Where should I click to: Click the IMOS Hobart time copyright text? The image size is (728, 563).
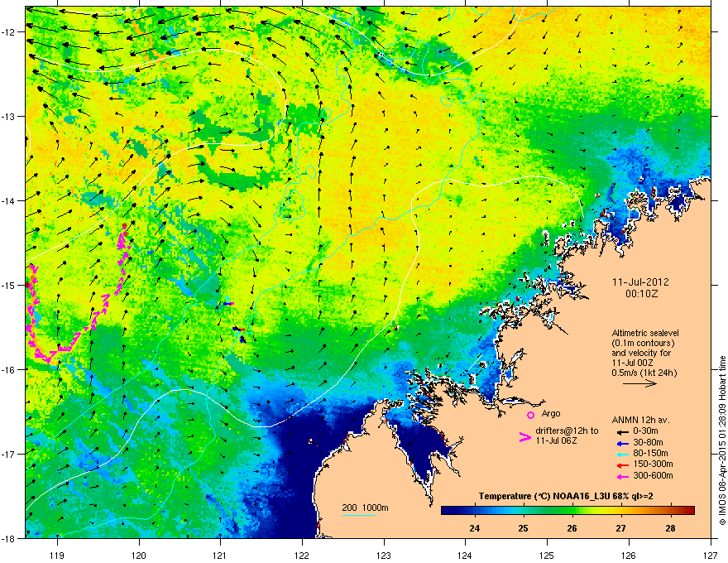coord(722,440)
